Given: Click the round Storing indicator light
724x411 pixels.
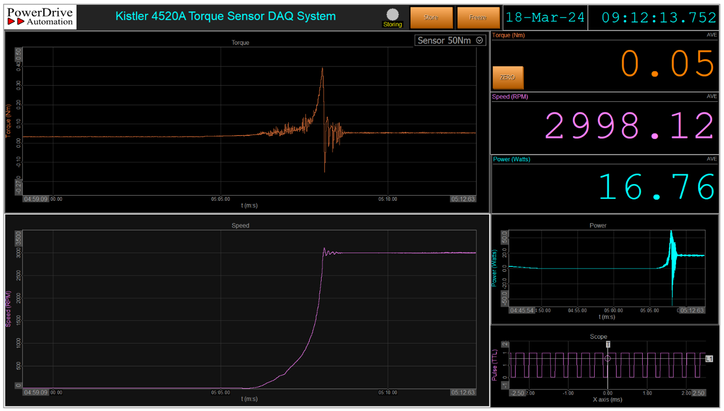Looking at the screenshot, I should coord(392,14).
